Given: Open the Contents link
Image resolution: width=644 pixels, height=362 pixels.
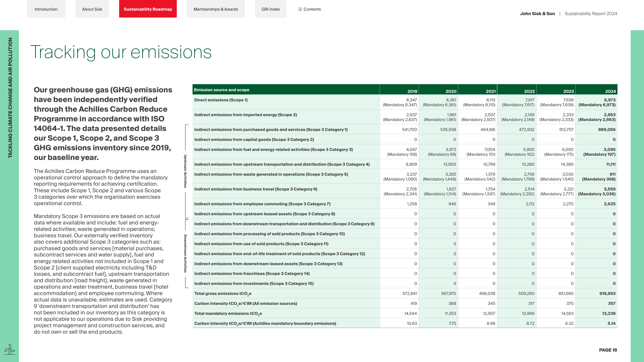Looking at the screenshot, I should [x=312, y=9].
